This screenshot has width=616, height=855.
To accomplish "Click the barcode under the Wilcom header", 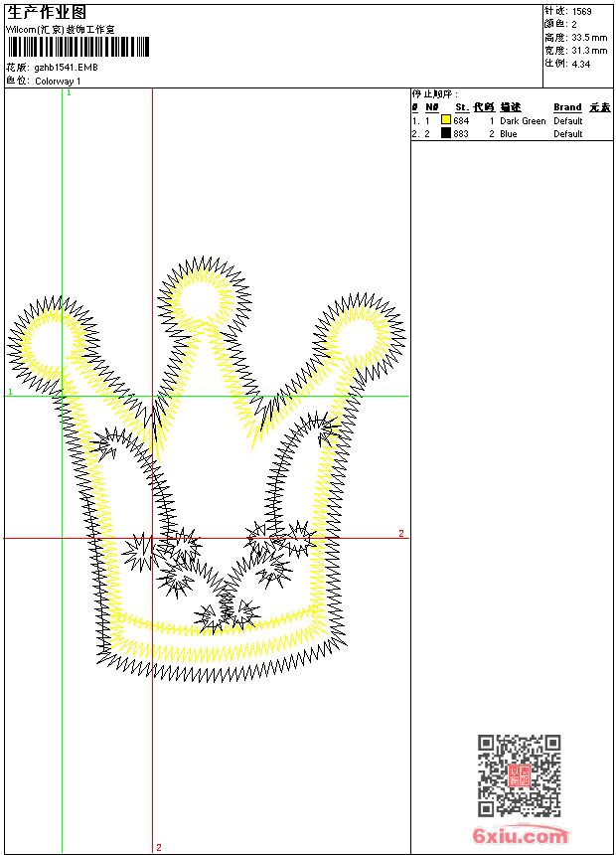I will pos(77,47).
